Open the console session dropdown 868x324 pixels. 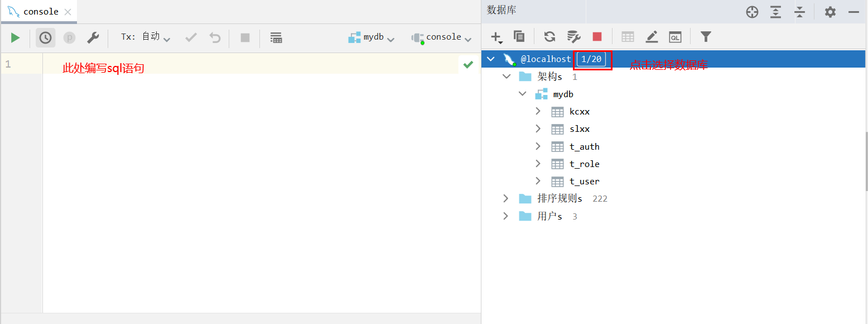tap(441, 37)
